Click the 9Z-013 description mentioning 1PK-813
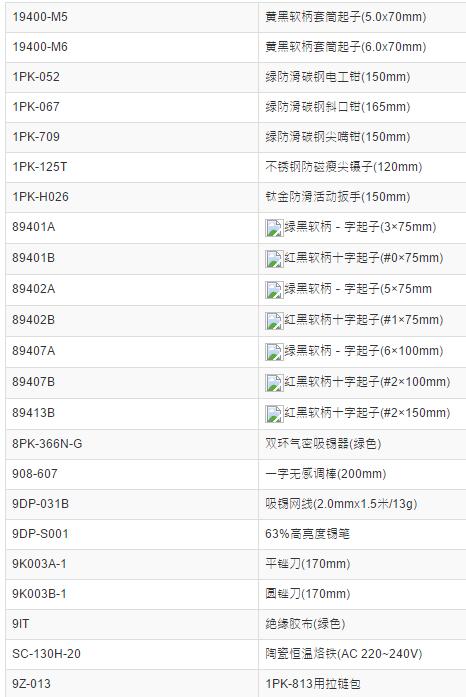 313,684
